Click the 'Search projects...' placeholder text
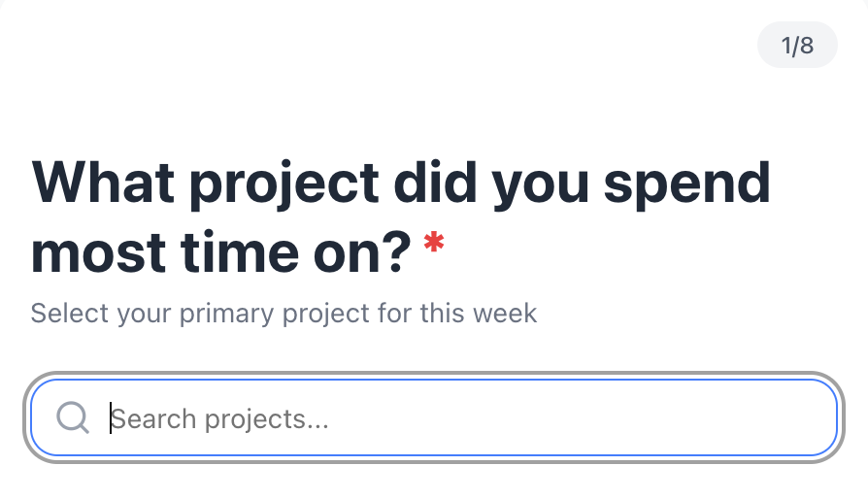This screenshot has height=499, width=868. pos(219,419)
